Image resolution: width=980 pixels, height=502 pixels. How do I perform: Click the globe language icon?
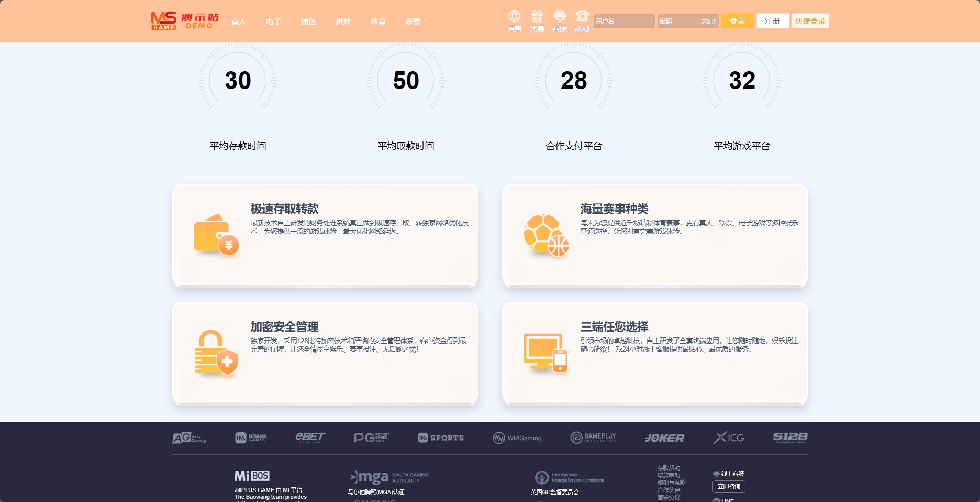pos(514,17)
